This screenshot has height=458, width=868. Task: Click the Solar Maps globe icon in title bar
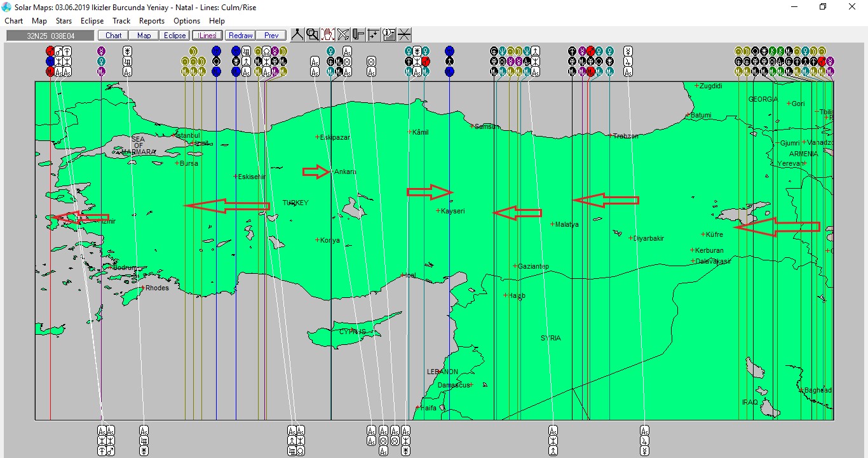tap(7, 6)
